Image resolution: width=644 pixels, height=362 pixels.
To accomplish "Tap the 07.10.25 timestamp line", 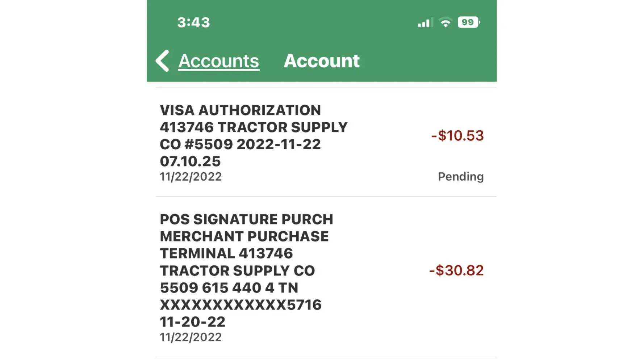I will 190,161.
